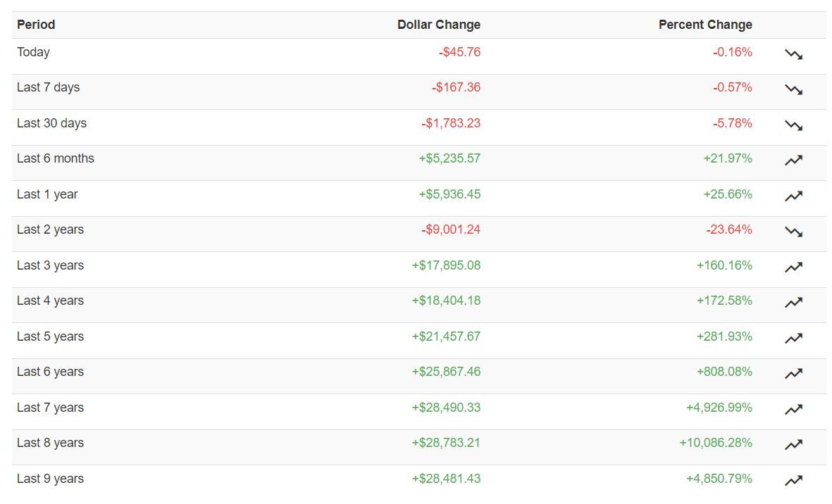
Task: Click the downtrend icon in Today row
Action: [793, 54]
